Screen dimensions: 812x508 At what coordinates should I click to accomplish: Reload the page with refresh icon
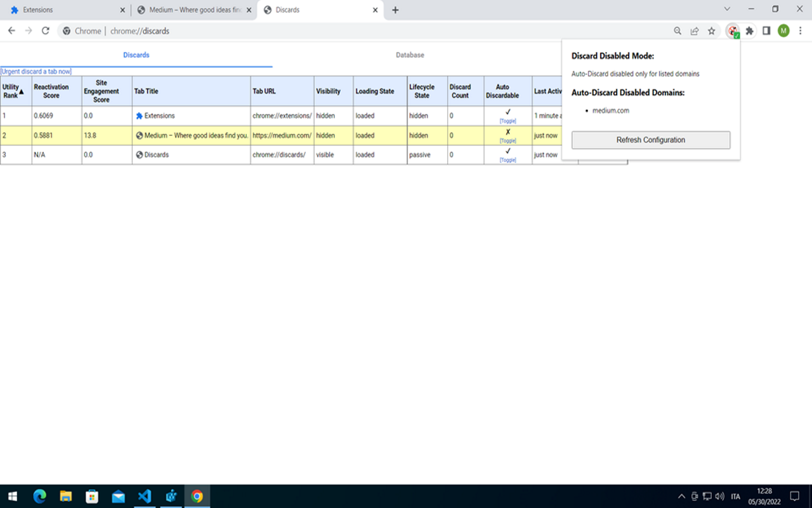[x=45, y=30]
